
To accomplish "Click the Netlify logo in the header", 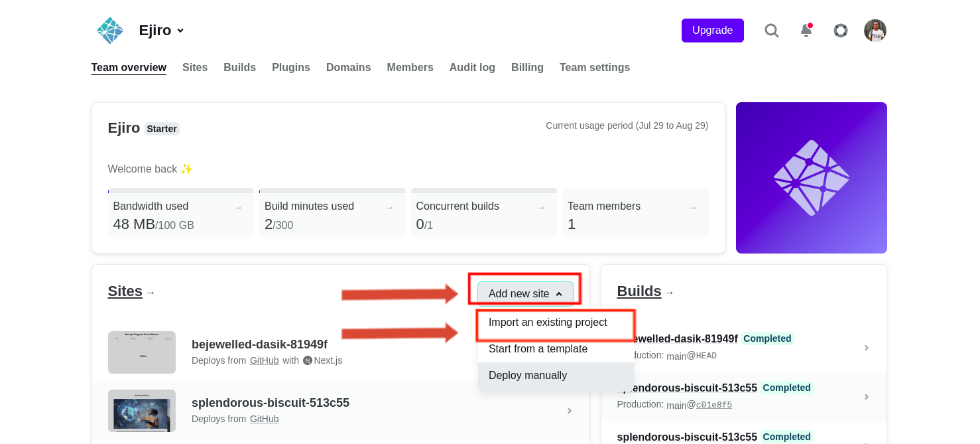I will [x=110, y=31].
